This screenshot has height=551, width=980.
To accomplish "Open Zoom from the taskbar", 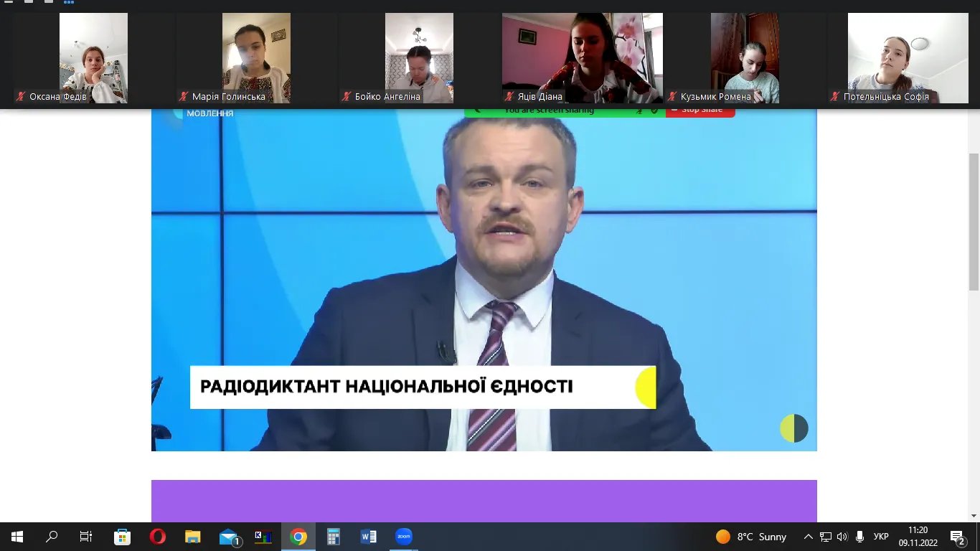I will 404,537.
